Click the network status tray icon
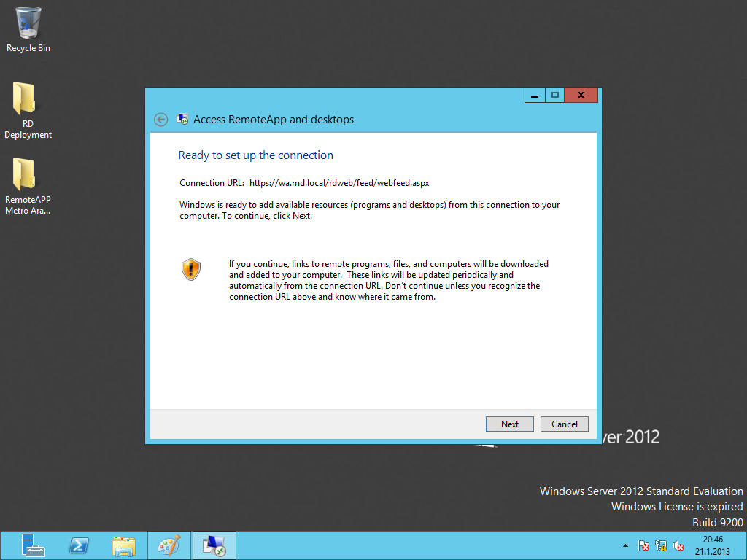The image size is (747, 560). pos(661,545)
